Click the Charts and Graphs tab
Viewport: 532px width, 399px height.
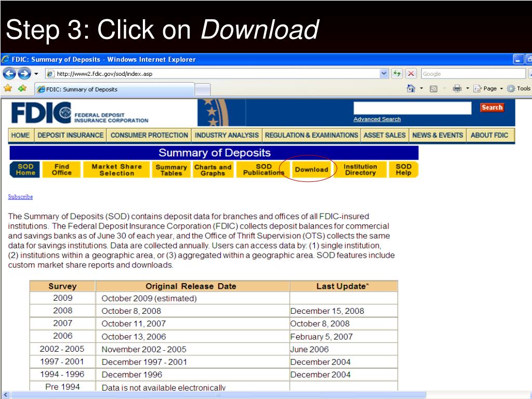pos(212,170)
